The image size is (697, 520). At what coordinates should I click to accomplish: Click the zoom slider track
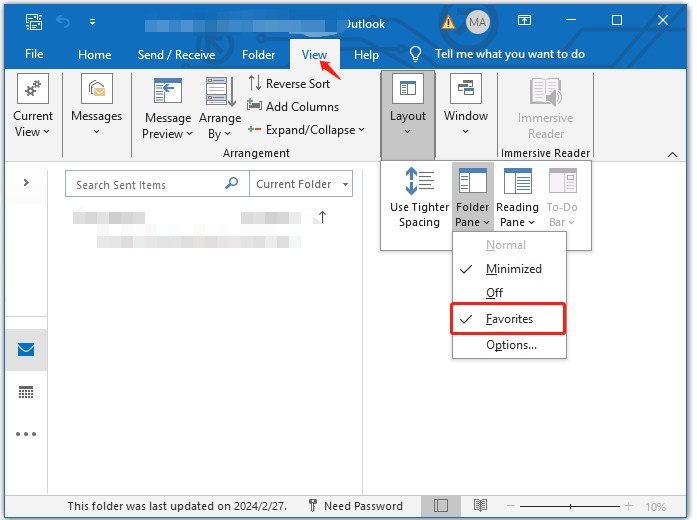click(x=570, y=506)
